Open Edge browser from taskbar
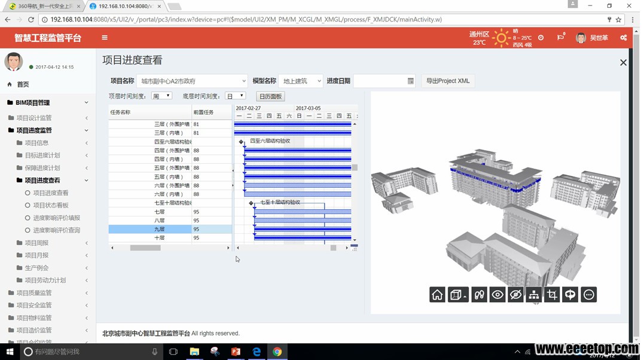The width and height of the screenshot is (644, 360). click(x=257, y=352)
